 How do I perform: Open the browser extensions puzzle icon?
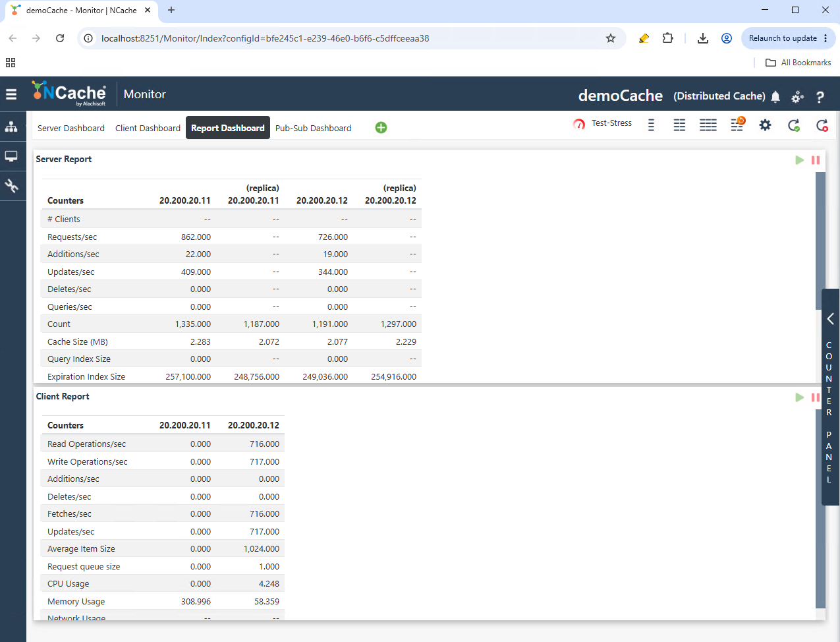pyautogui.click(x=667, y=38)
